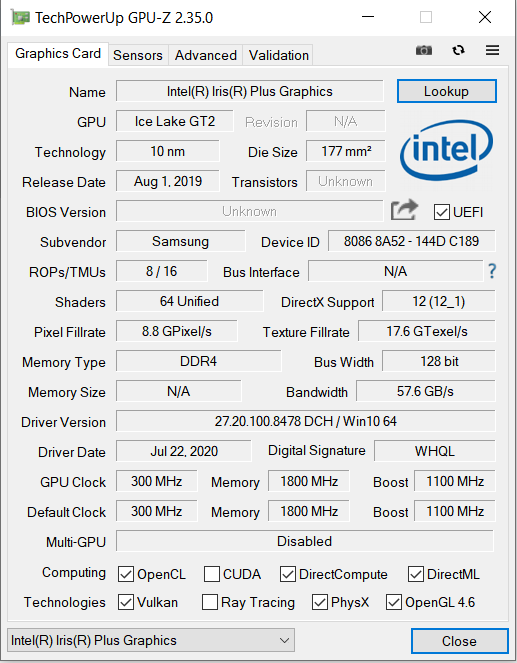Go to the Validation tab
Image resolution: width=517 pixels, height=663 pixels.
pyautogui.click(x=279, y=55)
